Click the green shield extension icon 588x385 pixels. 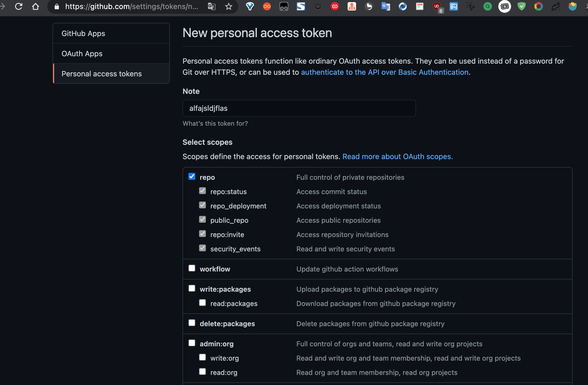[521, 6]
